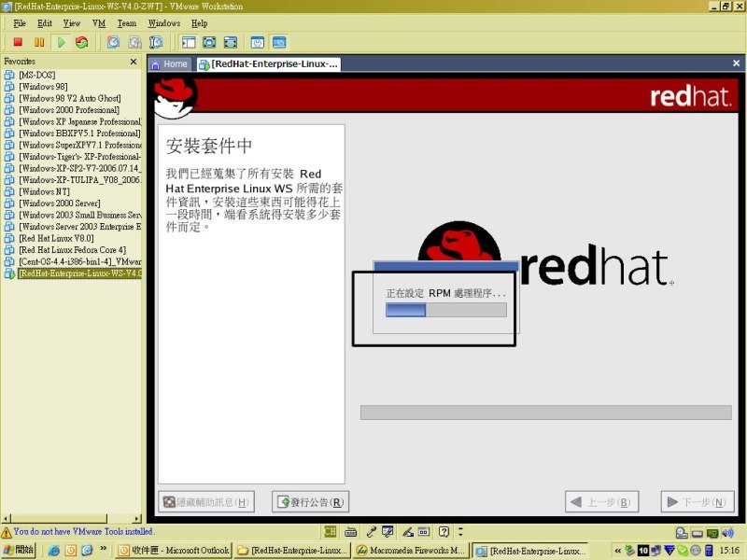Open the VM menu
The height and width of the screenshot is (560, 747).
coord(99,23)
